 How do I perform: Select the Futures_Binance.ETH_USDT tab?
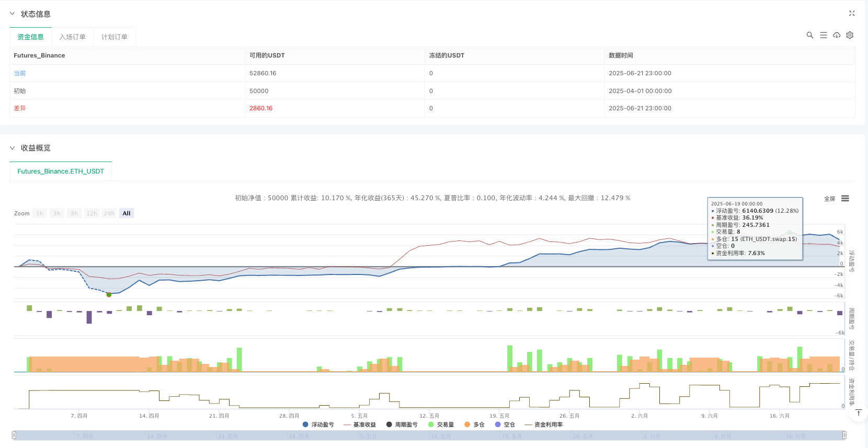pyautogui.click(x=61, y=171)
